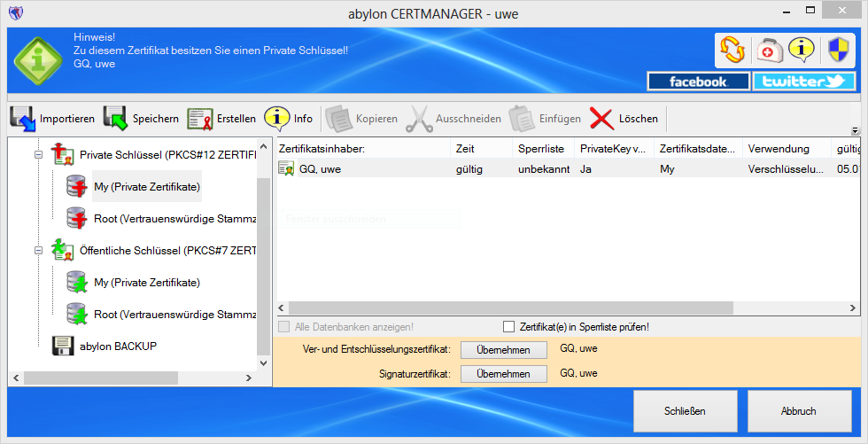868x444 pixels.
Task: Select My (Private Zertifikate) under Öffentliche Schlüssel
Action: point(147,283)
